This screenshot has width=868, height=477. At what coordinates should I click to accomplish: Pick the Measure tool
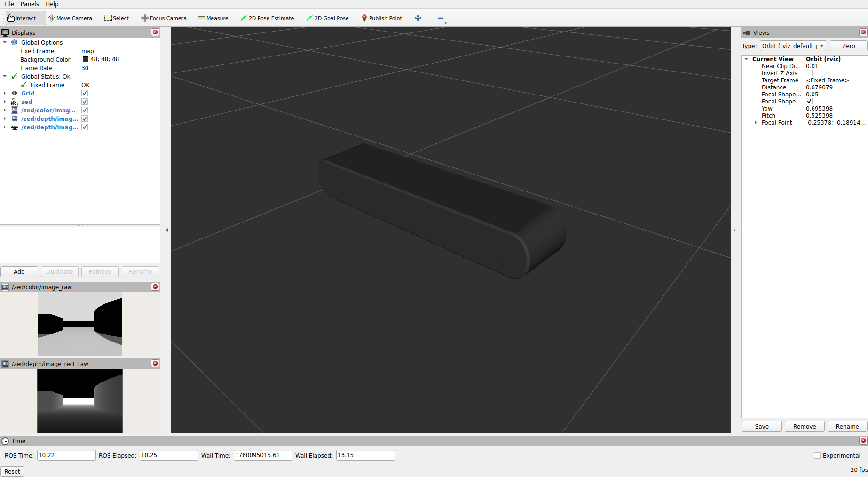point(213,18)
